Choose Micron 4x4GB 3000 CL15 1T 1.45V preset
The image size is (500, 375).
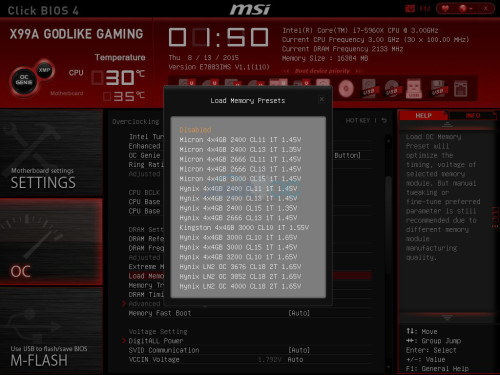pos(240,179)
